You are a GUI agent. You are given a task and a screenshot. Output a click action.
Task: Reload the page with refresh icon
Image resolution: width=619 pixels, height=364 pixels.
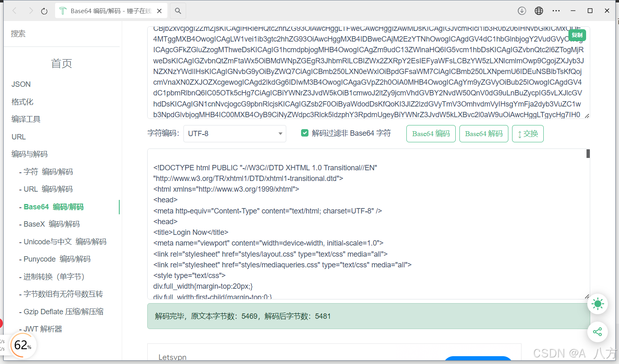(x=44, y=11)
